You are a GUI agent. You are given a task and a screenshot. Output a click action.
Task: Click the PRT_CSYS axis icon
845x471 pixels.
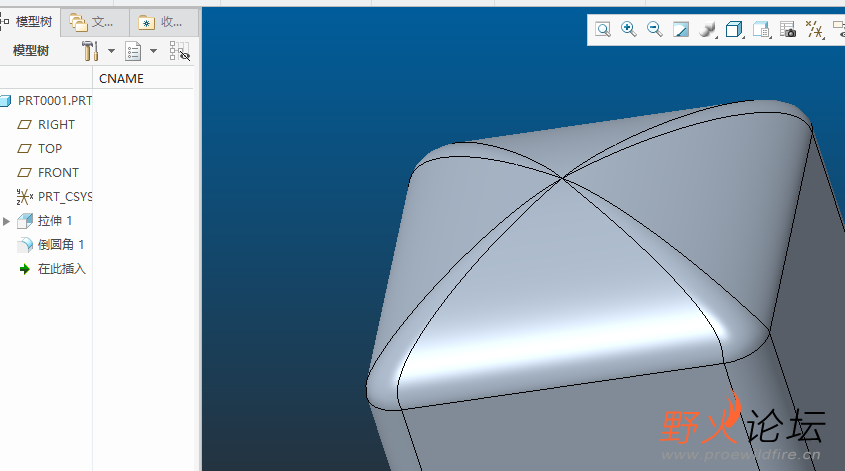click(x=25, y=197)
